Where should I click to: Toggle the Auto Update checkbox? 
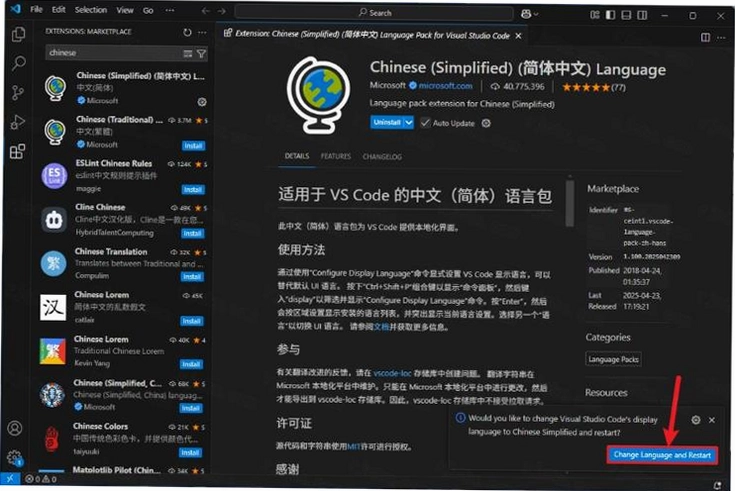point(425,122)
